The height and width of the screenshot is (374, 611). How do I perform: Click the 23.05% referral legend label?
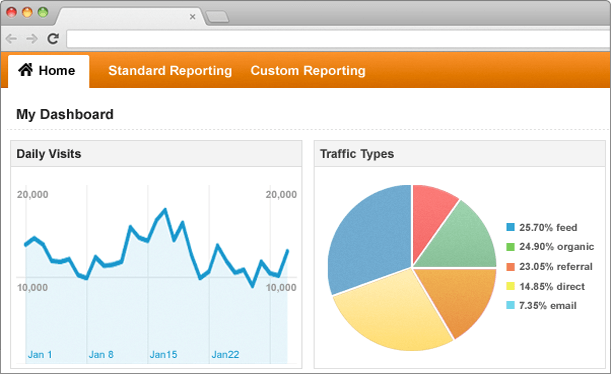click(x=556, y=267)
